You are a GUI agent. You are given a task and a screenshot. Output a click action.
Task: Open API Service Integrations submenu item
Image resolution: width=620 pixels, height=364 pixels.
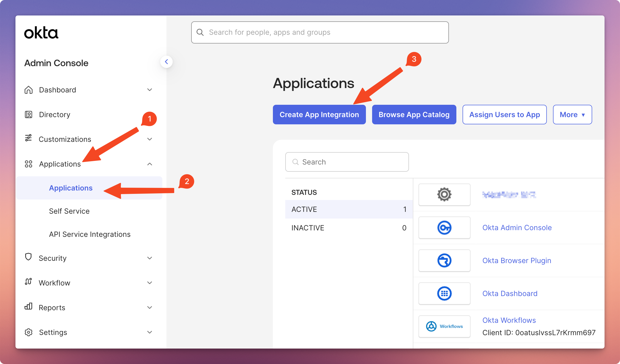tap(90, 234)
